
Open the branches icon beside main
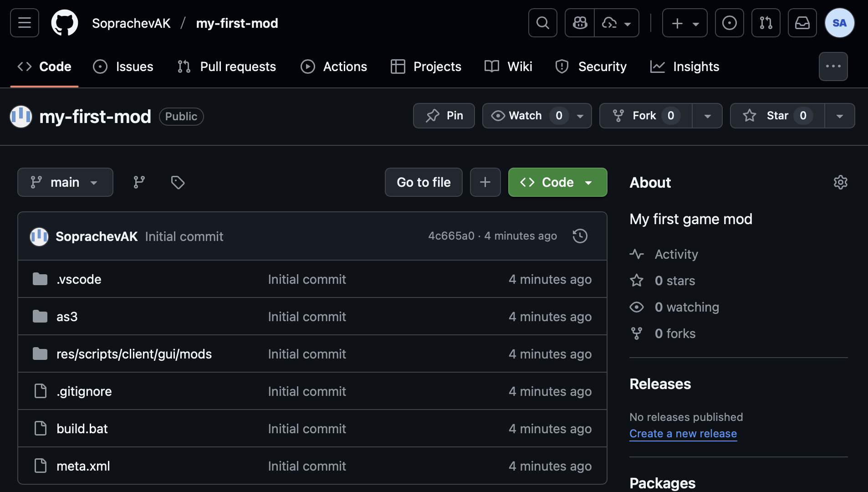click(x=139, y=182)
